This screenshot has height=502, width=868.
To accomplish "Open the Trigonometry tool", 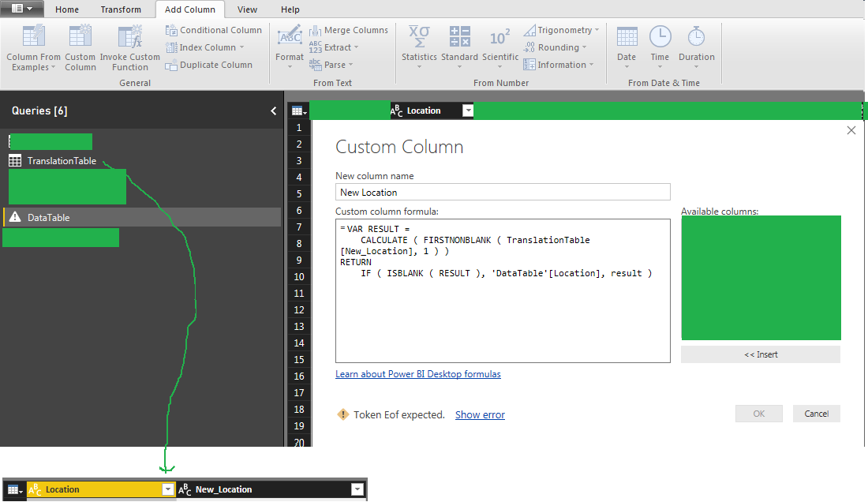I will [561, 30].
